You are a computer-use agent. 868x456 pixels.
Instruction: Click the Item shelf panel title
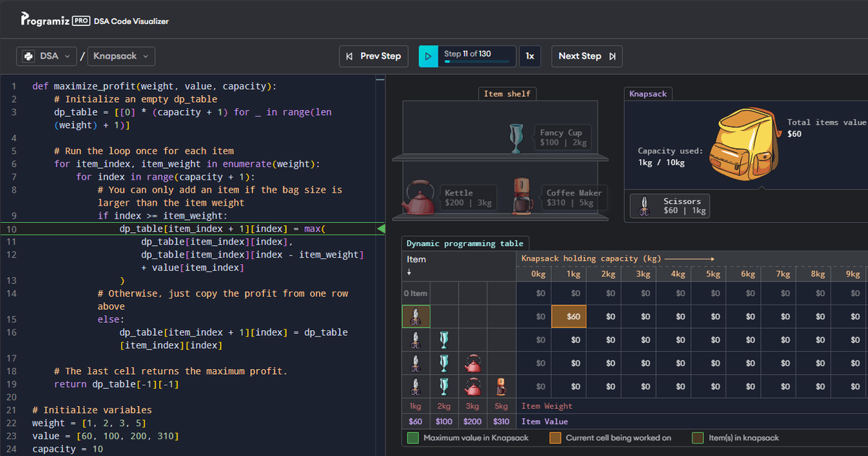(507, 93)
